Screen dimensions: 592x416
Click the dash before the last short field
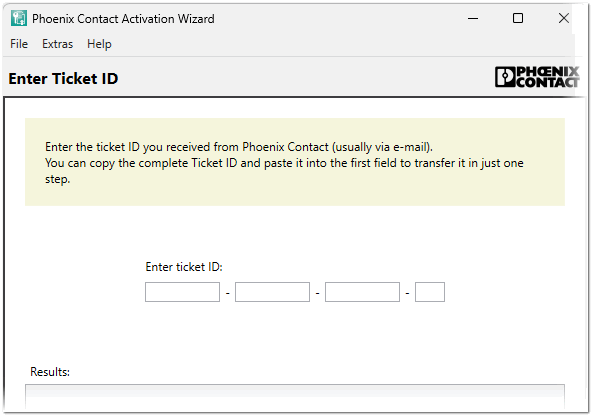click(407, 293)
